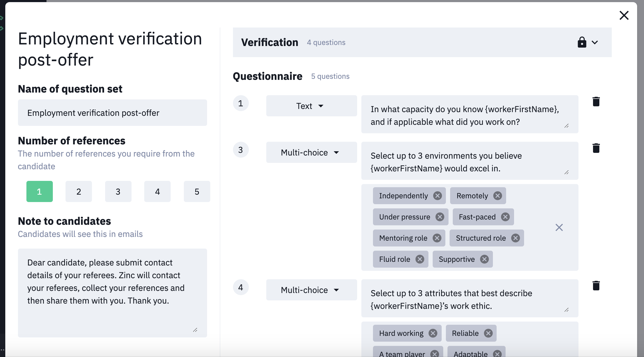Delete question 1 with trash icon
This screenshot has height=357, width=644.
pyautogui.click(x=596, y=102)
